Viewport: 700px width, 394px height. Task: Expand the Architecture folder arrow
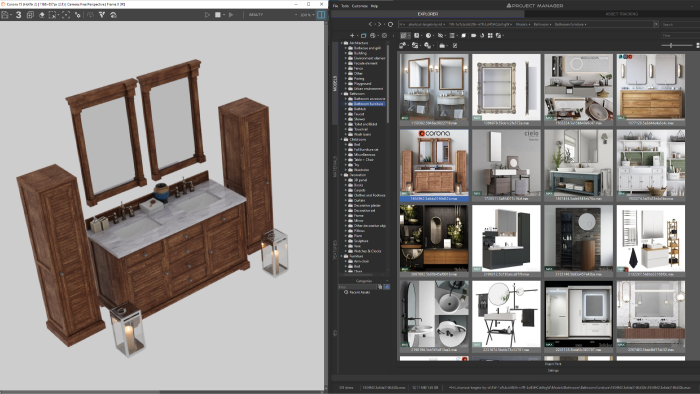[x=342, y=43]
